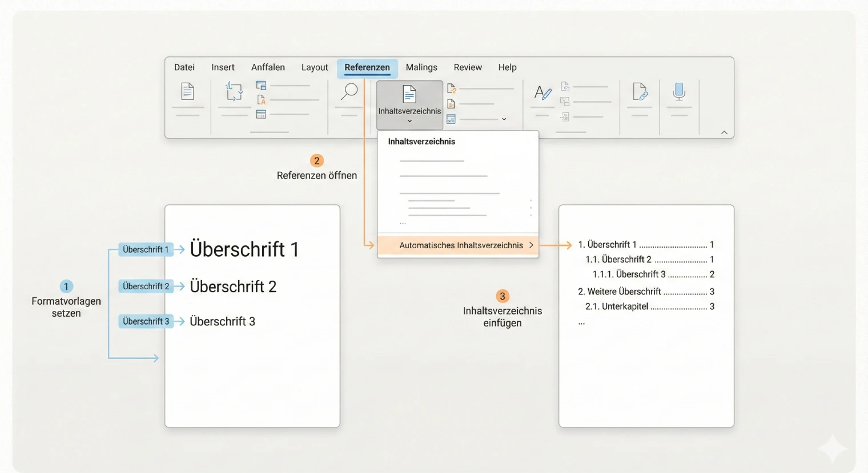Open the Review tab
Image resolution: width=868 pixels, height=473 pixels.
coord(467,67)
